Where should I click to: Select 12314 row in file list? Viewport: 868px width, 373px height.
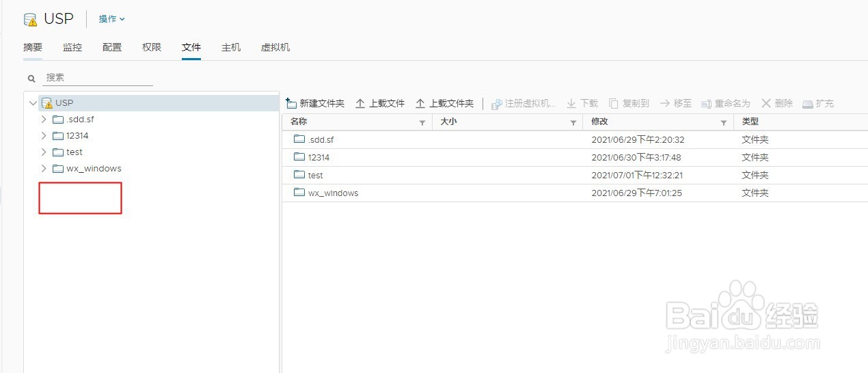coord(575,157)
